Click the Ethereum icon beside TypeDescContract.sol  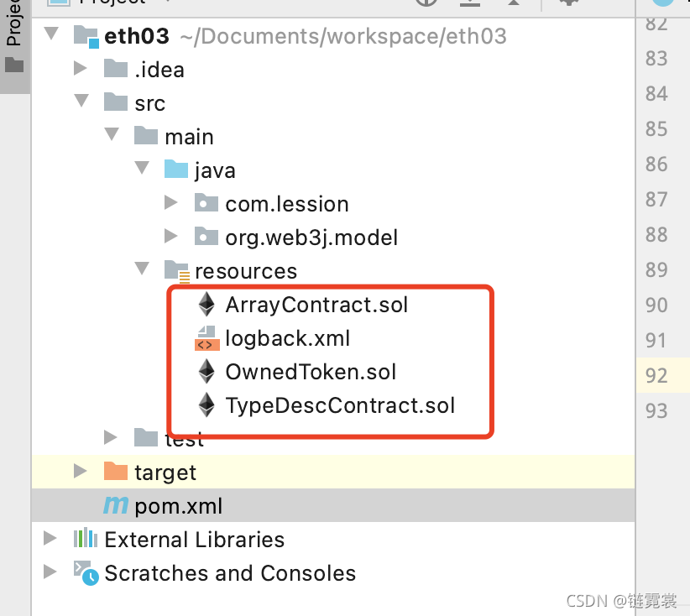click(206, 405)
